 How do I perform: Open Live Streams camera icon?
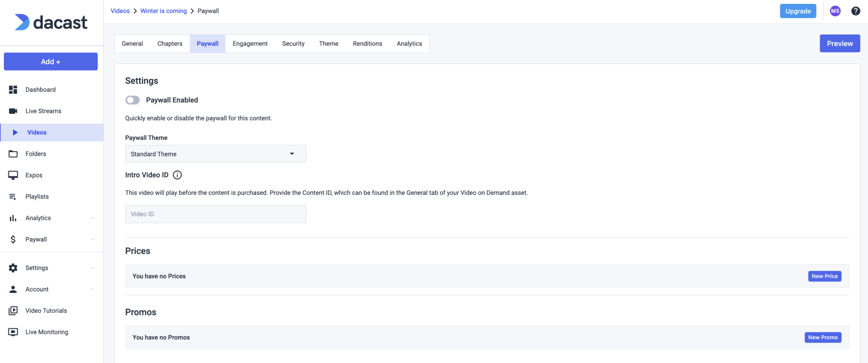coord(13,111)
